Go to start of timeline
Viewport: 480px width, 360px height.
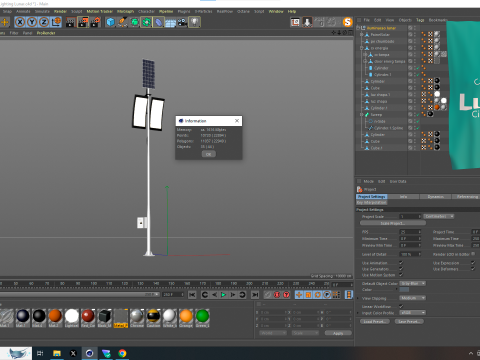192,295
